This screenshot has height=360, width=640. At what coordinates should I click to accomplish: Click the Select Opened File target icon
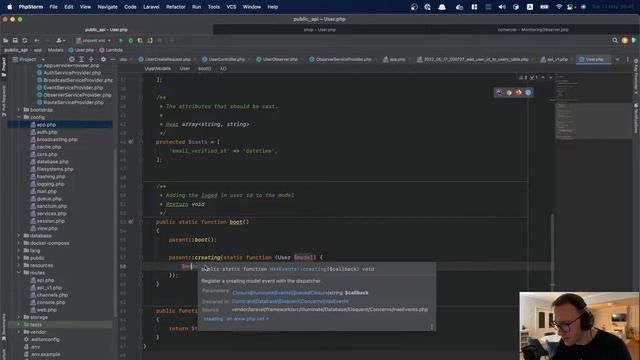tap(72, 60)
